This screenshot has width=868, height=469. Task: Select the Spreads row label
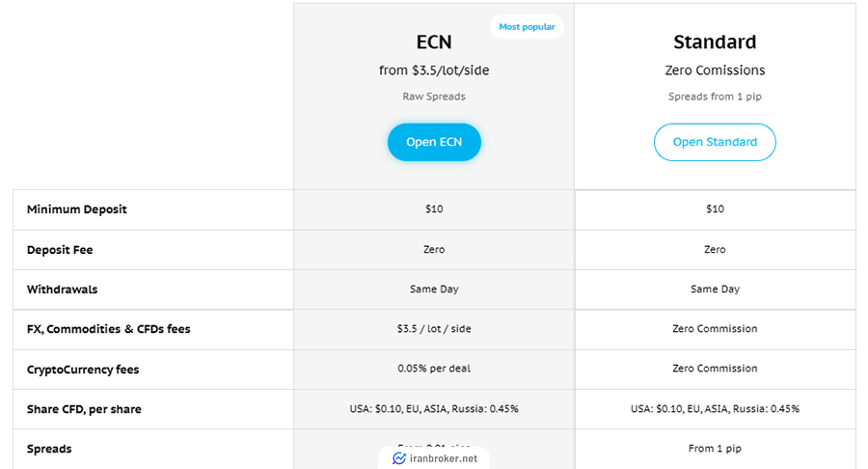[x=49, y=449]
